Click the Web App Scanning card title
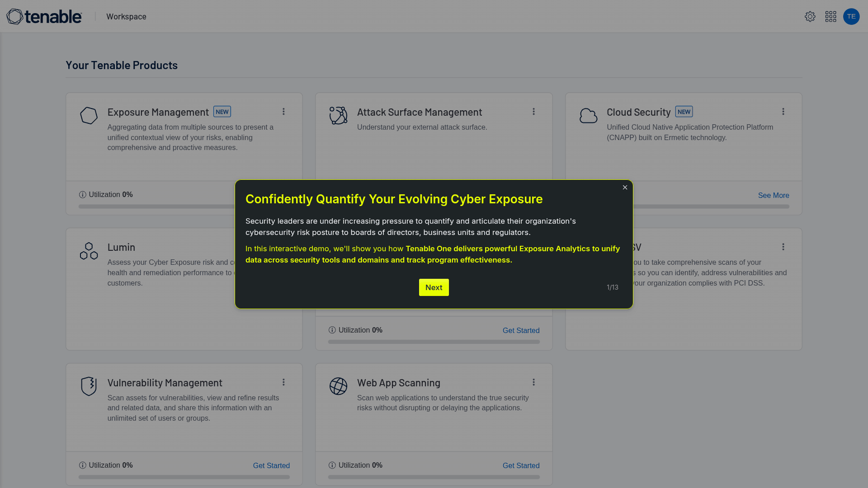This screenshot has width=868, height=488. click(398, 383)
